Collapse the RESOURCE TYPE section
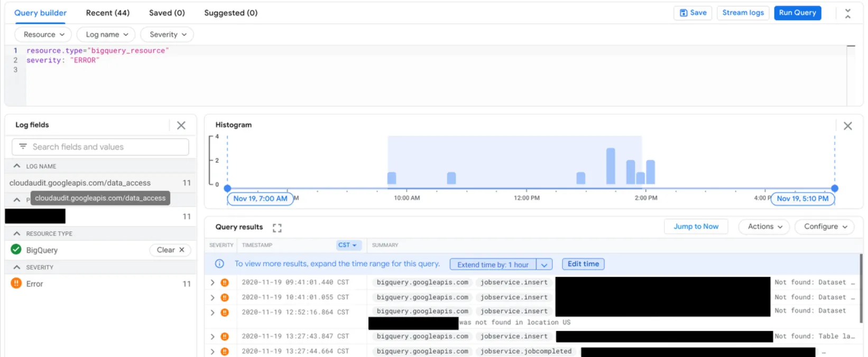 coord(17,233)
